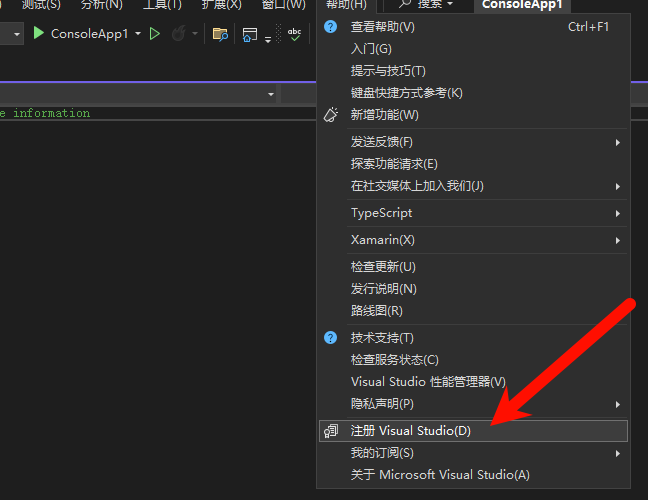Click the 帮助(H) menu header
The image size is (648, 500).
346,5
